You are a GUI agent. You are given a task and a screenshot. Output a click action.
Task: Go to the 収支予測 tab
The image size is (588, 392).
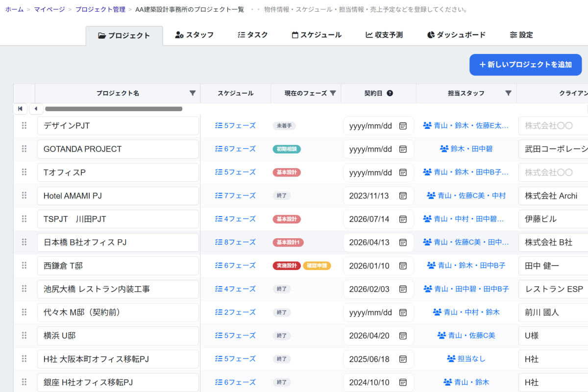[384, 35]
